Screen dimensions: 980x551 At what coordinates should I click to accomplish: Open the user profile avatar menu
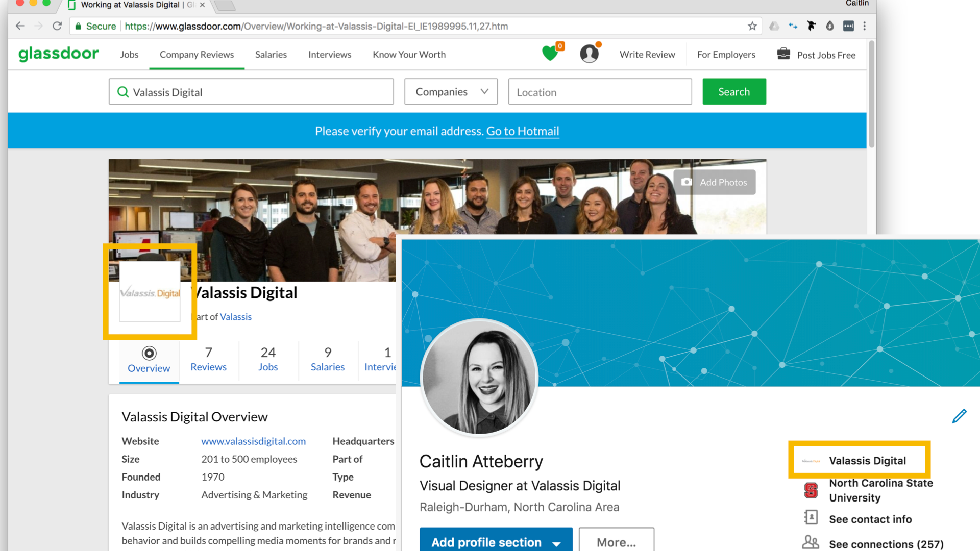coord(589,54)
